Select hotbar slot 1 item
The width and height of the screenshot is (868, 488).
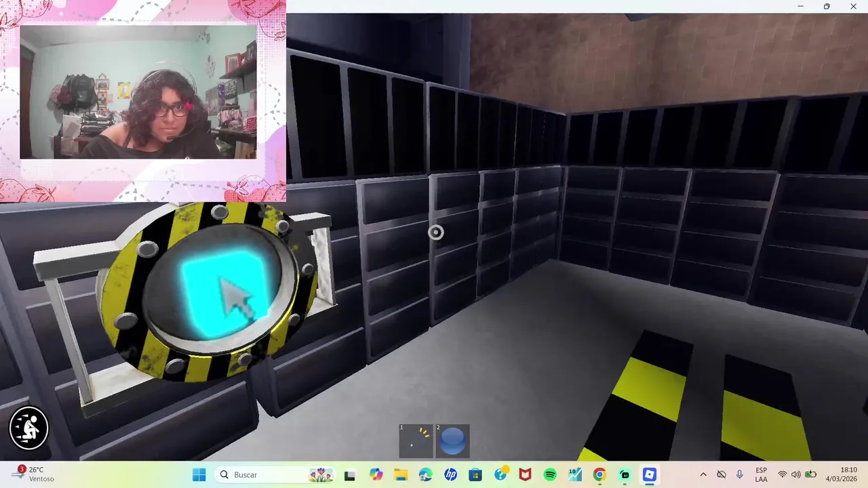(x=416, y=441)
